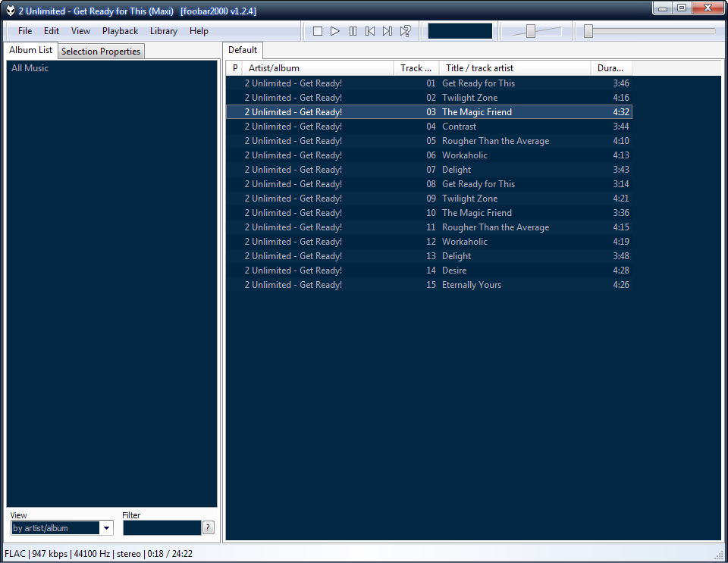Screen dimensions: 728x563
Task: Switch to the Selection Properties tab
Action: [x=101, y=52]
